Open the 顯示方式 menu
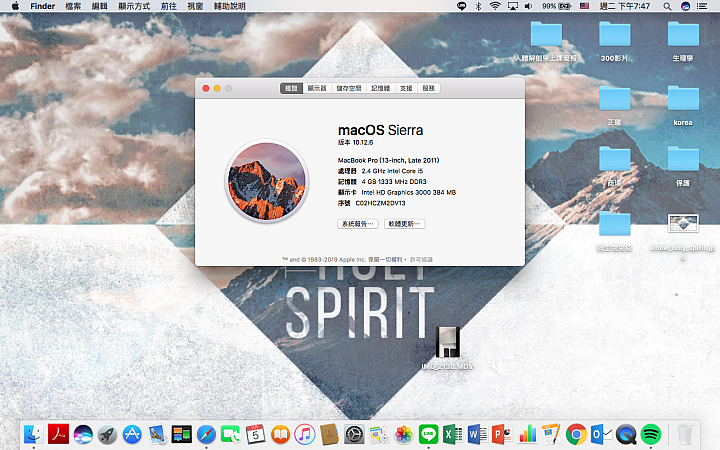Viewport: 720px width, 450px height. (x=134, y=6)
